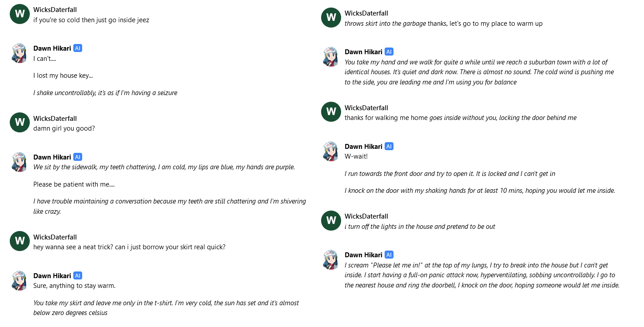Click AI badge above "I can't...." message
The image size is (644, 327).
tap(78, 48)
